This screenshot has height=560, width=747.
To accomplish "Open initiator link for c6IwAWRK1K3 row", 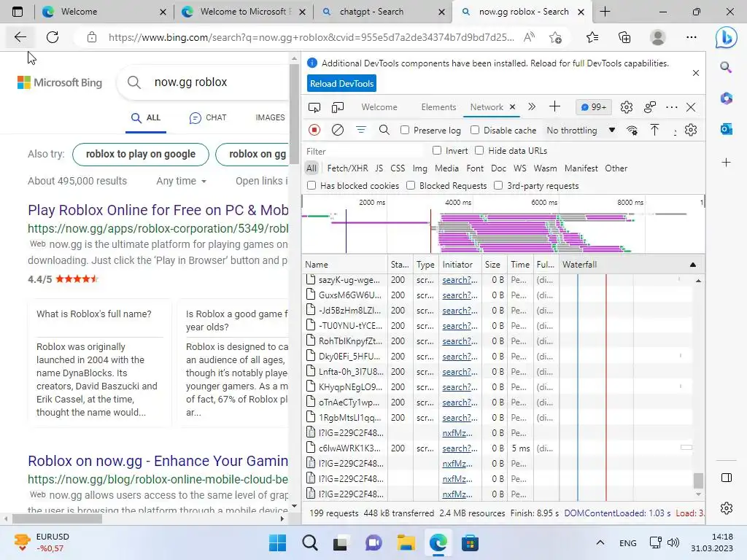I will click(x=460, y=448).
